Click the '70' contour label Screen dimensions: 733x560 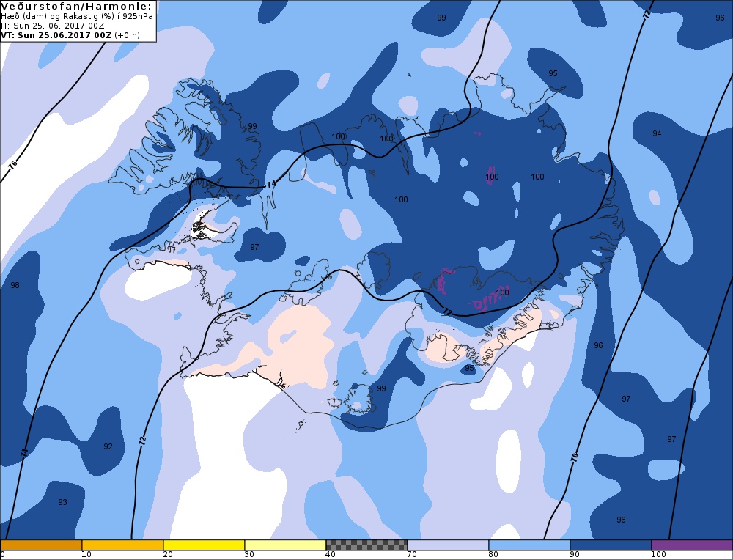[x=575, y=457]
